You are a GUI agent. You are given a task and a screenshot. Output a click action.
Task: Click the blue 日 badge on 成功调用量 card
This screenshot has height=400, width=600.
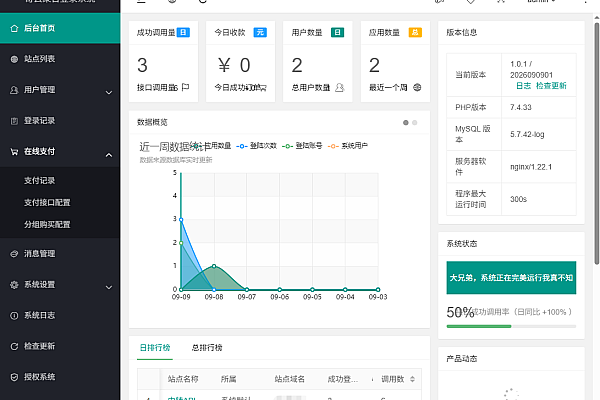(x=183, y=33)
